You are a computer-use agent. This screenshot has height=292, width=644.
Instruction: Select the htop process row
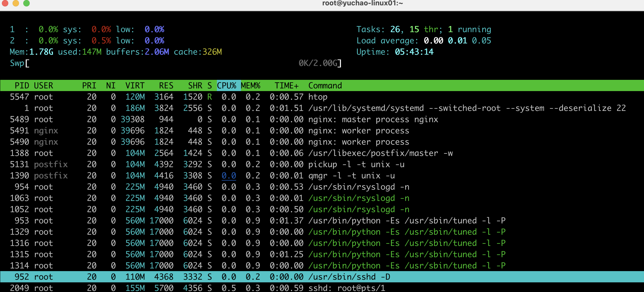(x=318, y=97)
